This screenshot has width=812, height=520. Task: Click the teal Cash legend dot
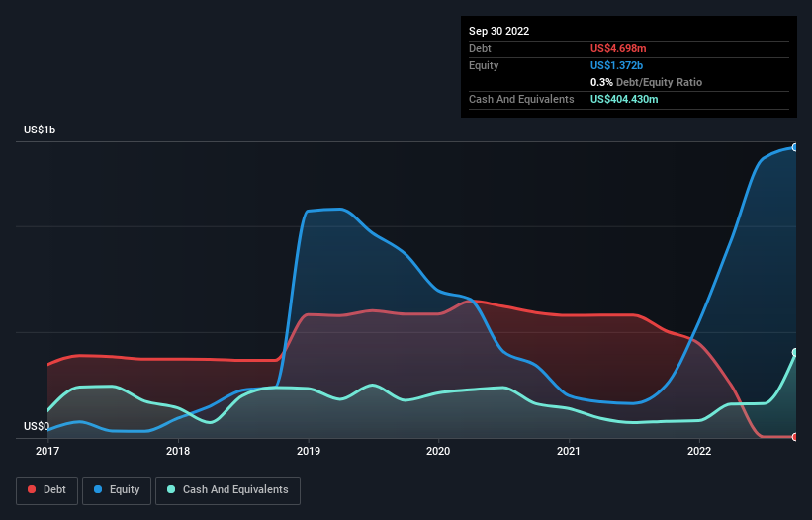pos(171,489)
